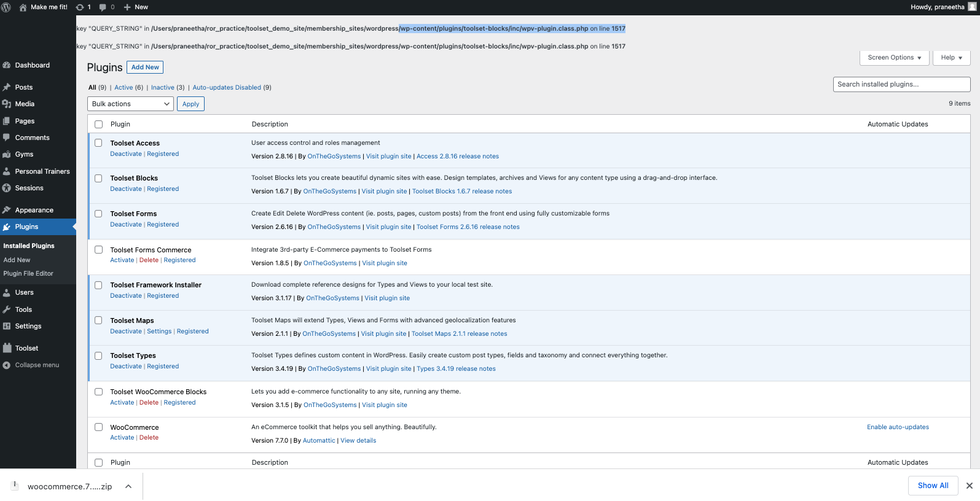This screenshot has width=980, height=501.
Task: Check the Toolset Blocks plugin checkbox
Action: pos(98,178)
